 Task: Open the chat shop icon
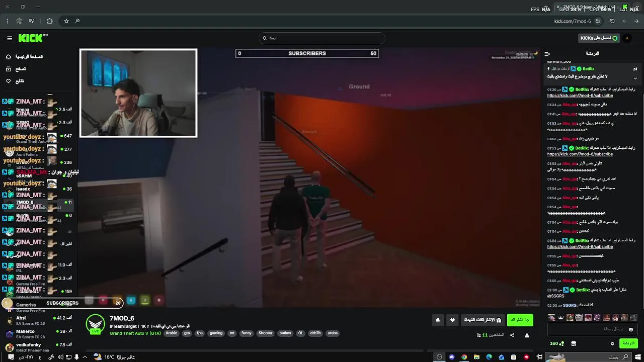[573, 343]
